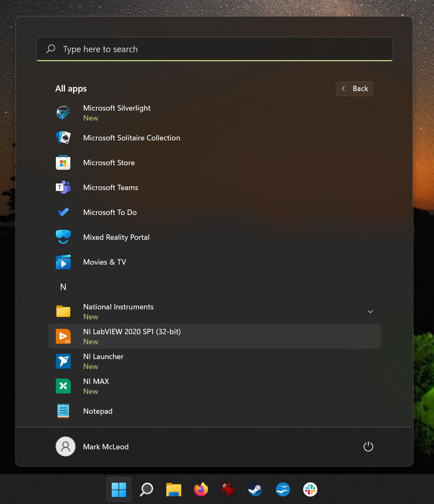This screenshot has height=504, width=434.
Task: Click the letter N section header
Action: tap(63, 287)
